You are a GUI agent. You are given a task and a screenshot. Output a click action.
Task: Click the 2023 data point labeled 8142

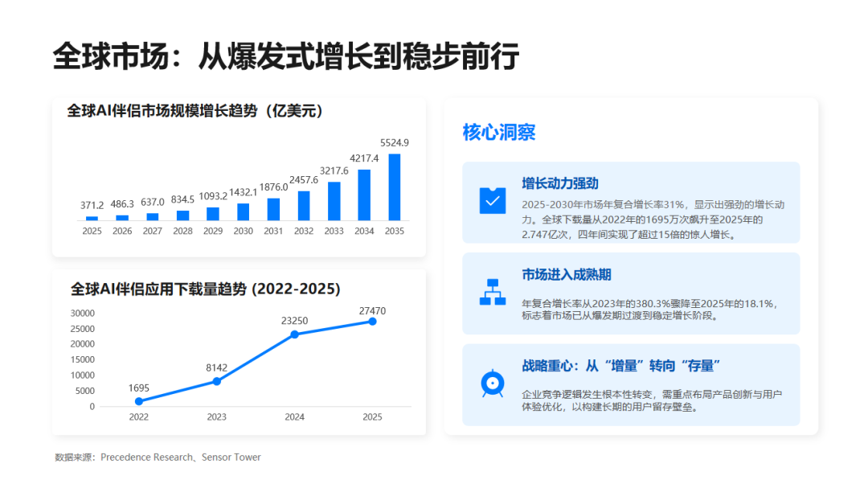(216, 381)
